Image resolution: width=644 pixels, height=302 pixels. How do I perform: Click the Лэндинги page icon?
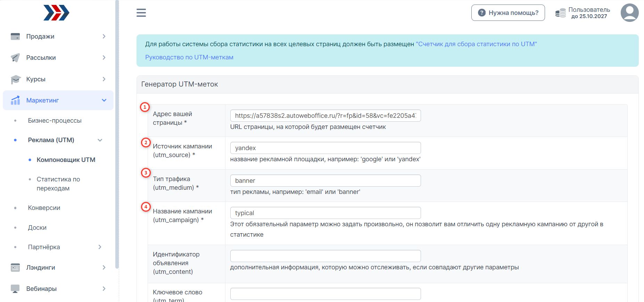coord(15,268)
